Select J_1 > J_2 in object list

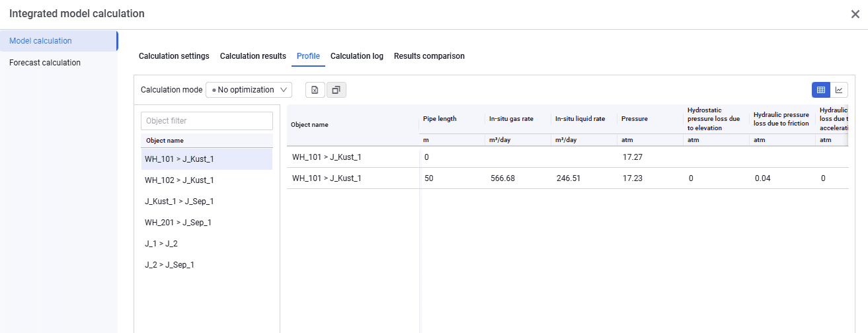point(207,244)
